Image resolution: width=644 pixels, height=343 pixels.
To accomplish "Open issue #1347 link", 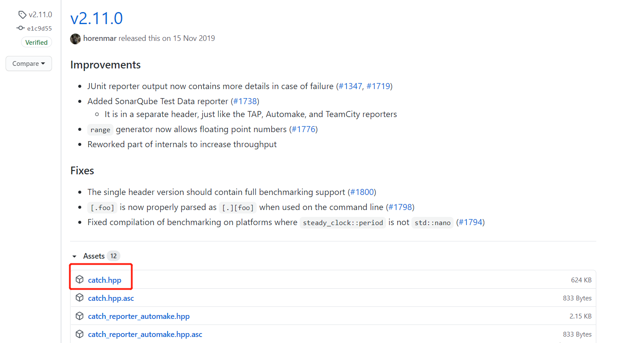I will click(350, 86).
